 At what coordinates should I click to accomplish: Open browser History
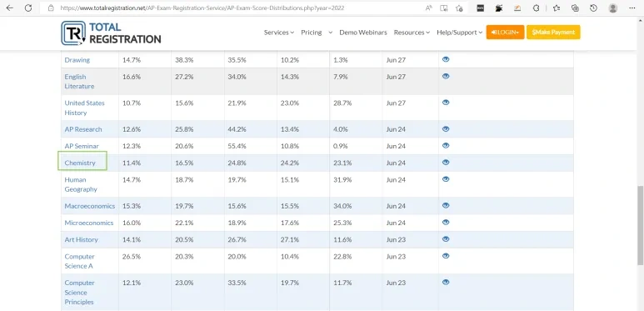click(593, 8)
